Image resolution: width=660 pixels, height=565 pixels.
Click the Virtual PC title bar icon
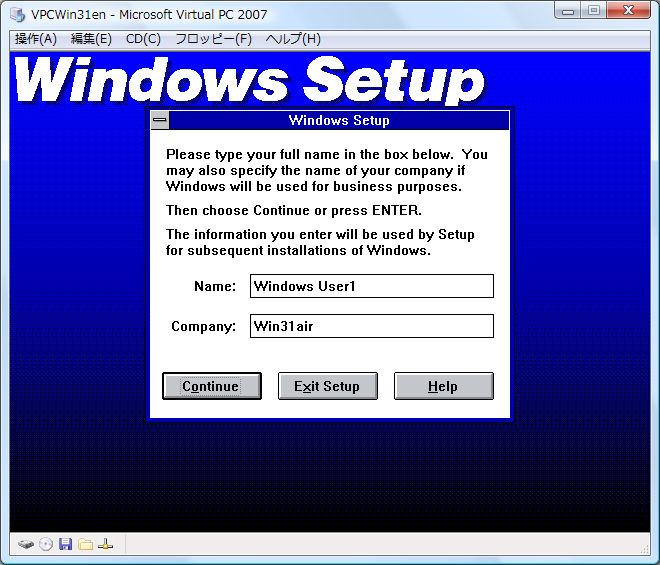click(x=18, y=14)
